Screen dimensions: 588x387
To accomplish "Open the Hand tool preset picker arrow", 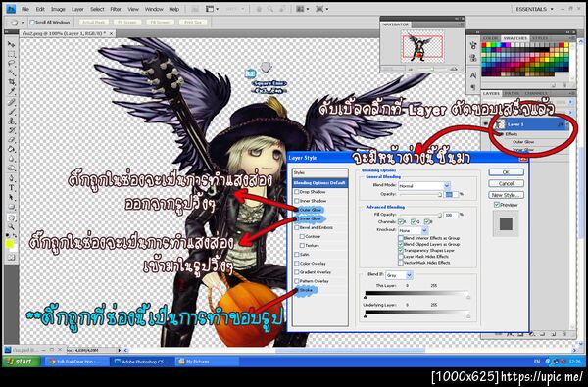I will (23, 23).
